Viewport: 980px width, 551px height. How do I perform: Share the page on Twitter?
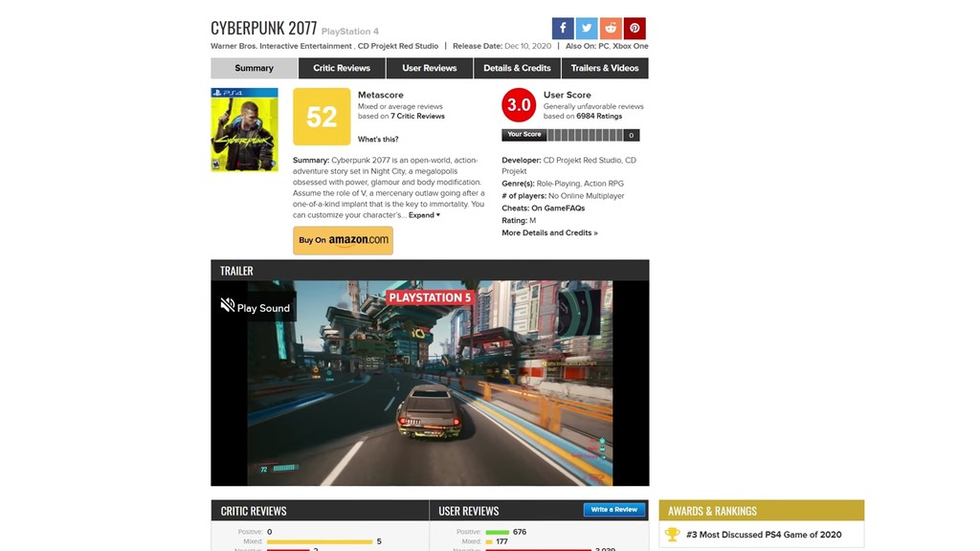coord(587,28)
